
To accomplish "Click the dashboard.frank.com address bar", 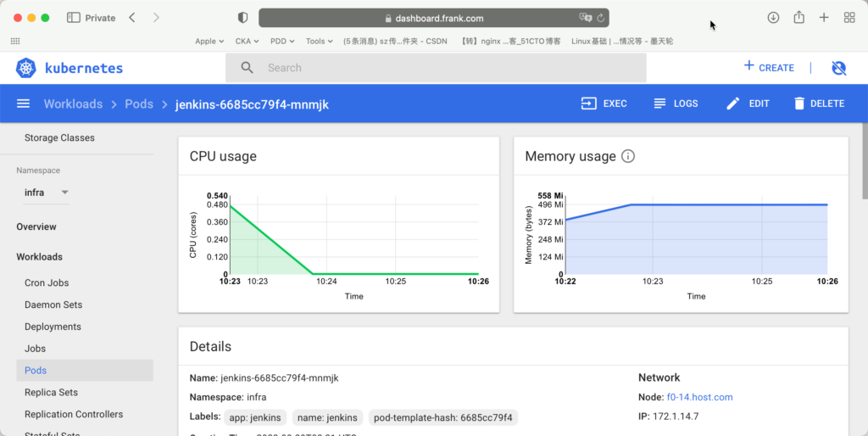I will pos(434,18).
